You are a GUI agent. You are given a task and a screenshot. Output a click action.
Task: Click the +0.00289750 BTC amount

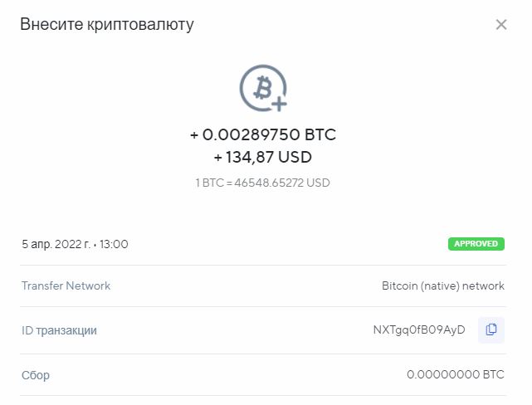263,135
